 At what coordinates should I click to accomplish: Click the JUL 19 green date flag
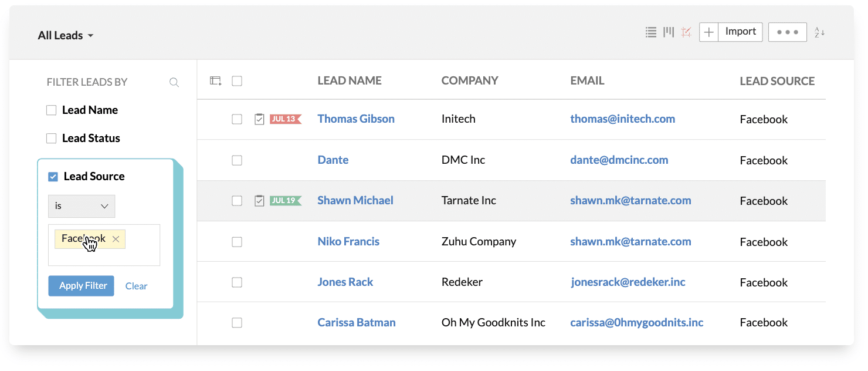pyautogui.click(x=285, y=201)
